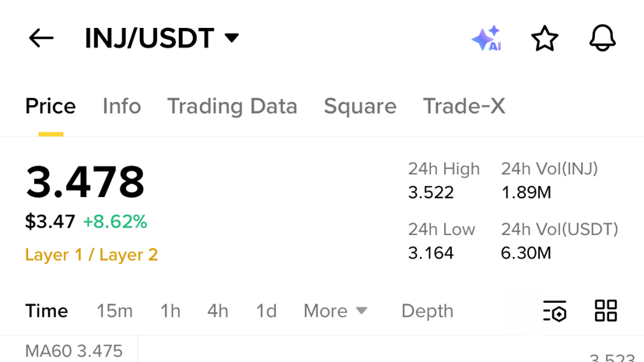Image resolution: width=644 pixels, height=362 pixels.
Task: Open chart indicator settings icon
Action: coord(555,311)
